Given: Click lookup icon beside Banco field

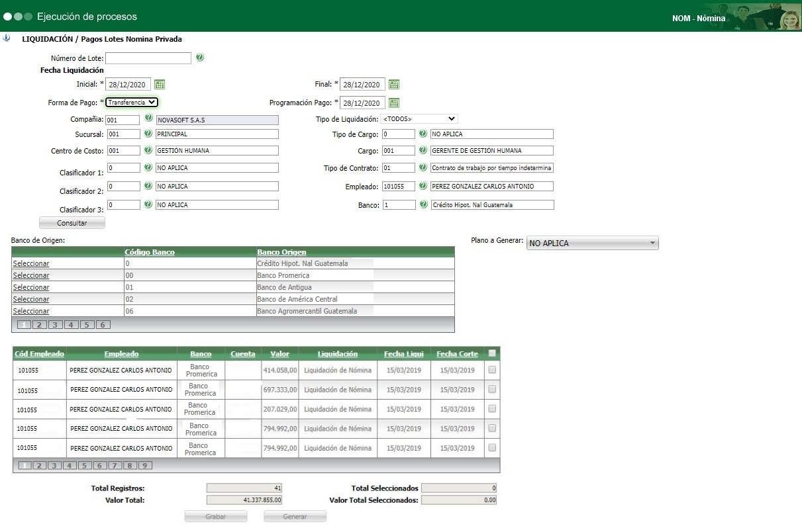Looking at the screenshot, I should pos(423,204).
